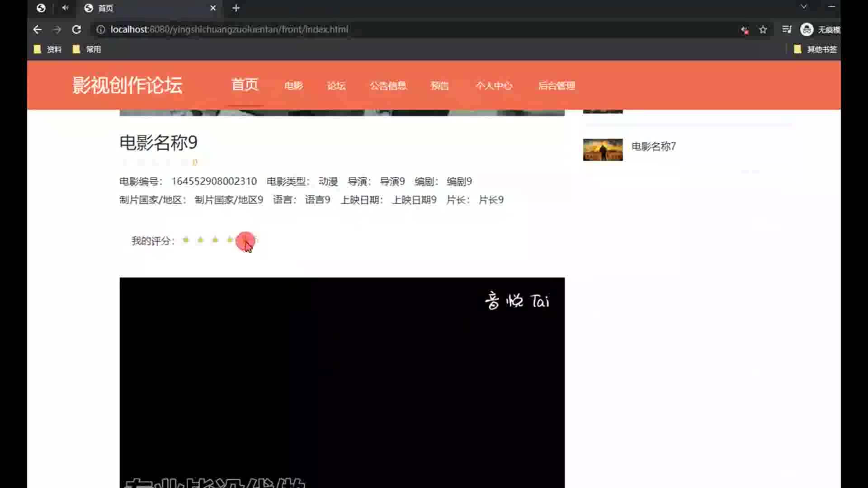Expand the tab search chevron
Screen dimensions: 868x488
point(803,7)
